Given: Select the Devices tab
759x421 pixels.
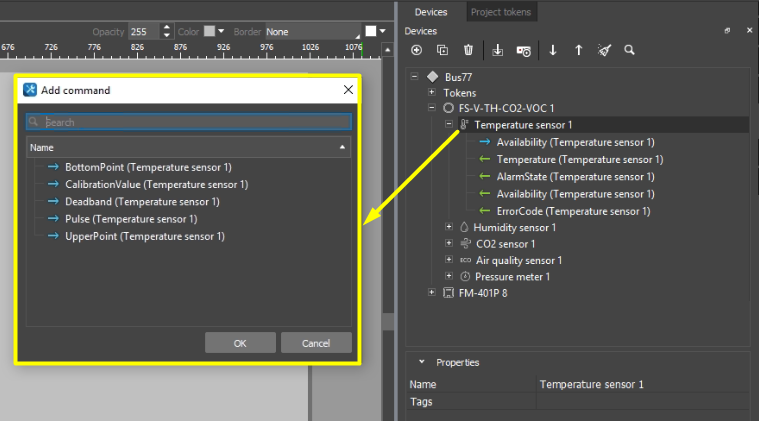Looking at the screenshot, I should click(x=431, y=12).
